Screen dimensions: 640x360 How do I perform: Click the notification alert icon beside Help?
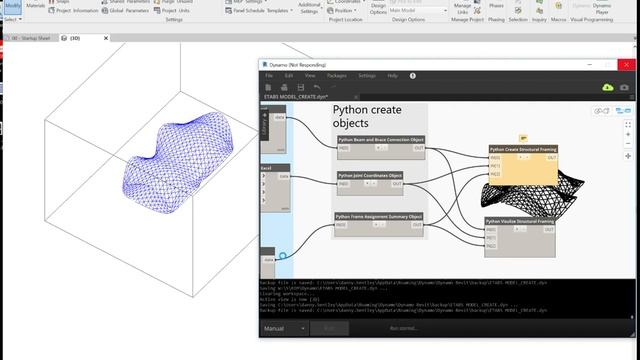coord(413,76)
